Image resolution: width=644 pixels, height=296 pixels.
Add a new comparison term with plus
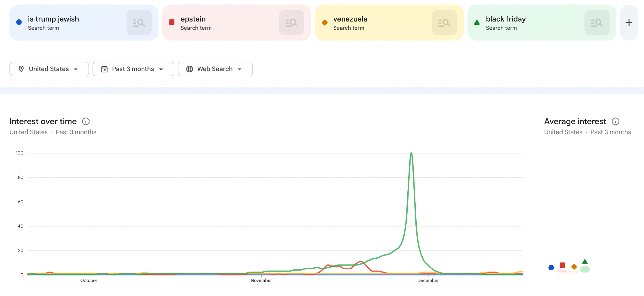coord(629,23)
